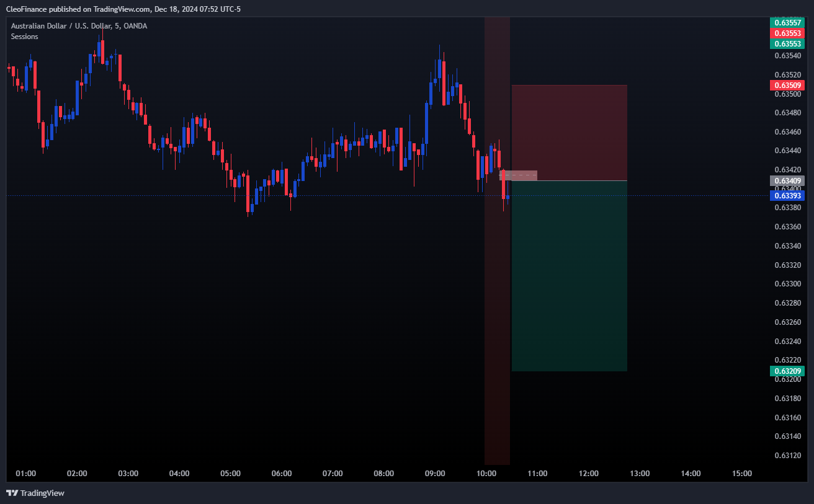Click the 09:00 time axis label

pyautogui.click(x=435, y=474)
